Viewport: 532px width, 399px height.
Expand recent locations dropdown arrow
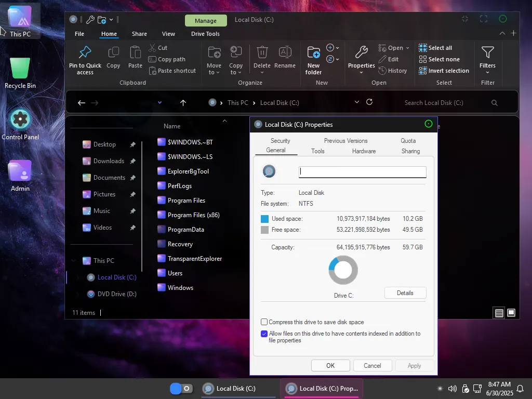[159, 103]
